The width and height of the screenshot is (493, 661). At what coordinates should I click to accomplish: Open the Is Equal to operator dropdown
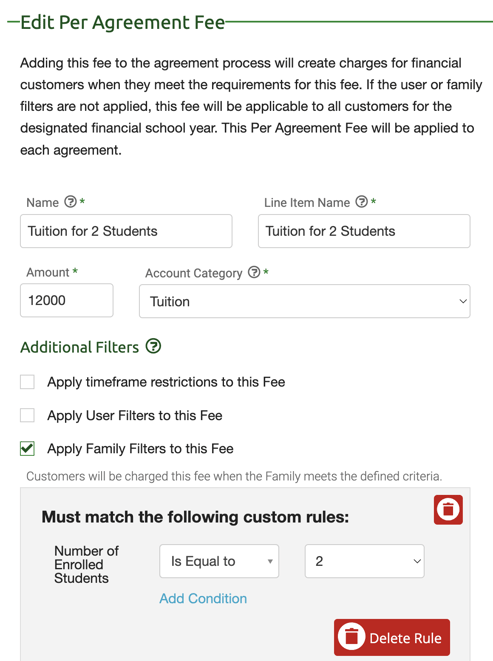coord(219,561)
